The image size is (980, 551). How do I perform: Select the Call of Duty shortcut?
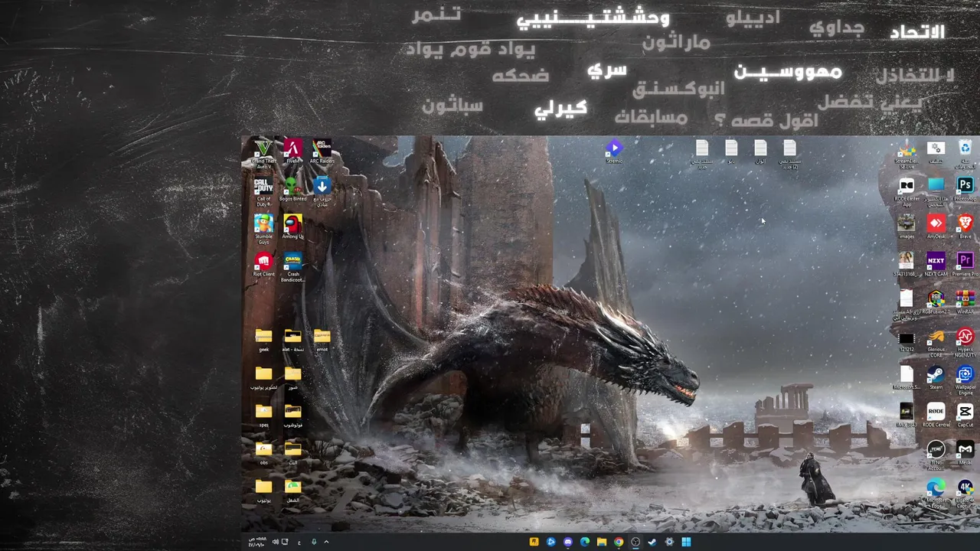(263, 191)
